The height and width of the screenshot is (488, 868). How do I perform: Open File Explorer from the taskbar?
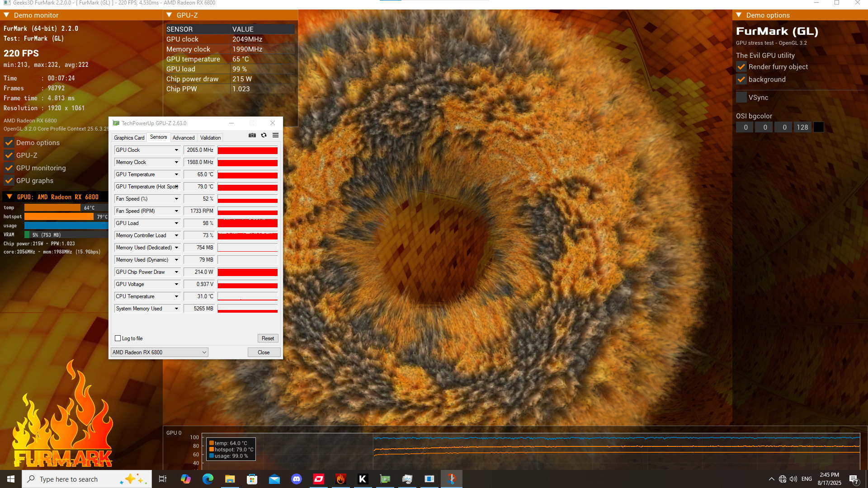[x=230, y=479]
